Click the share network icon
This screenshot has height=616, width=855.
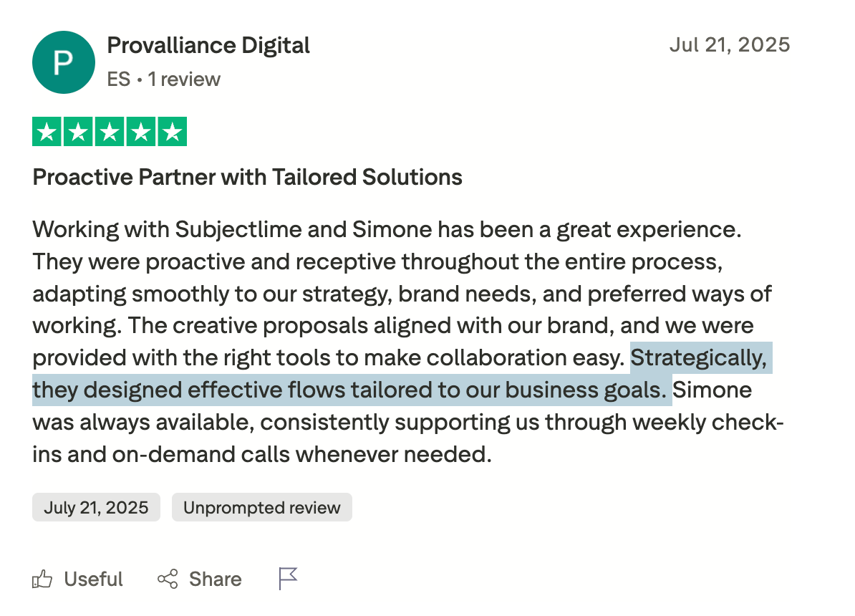coord(168,579)
